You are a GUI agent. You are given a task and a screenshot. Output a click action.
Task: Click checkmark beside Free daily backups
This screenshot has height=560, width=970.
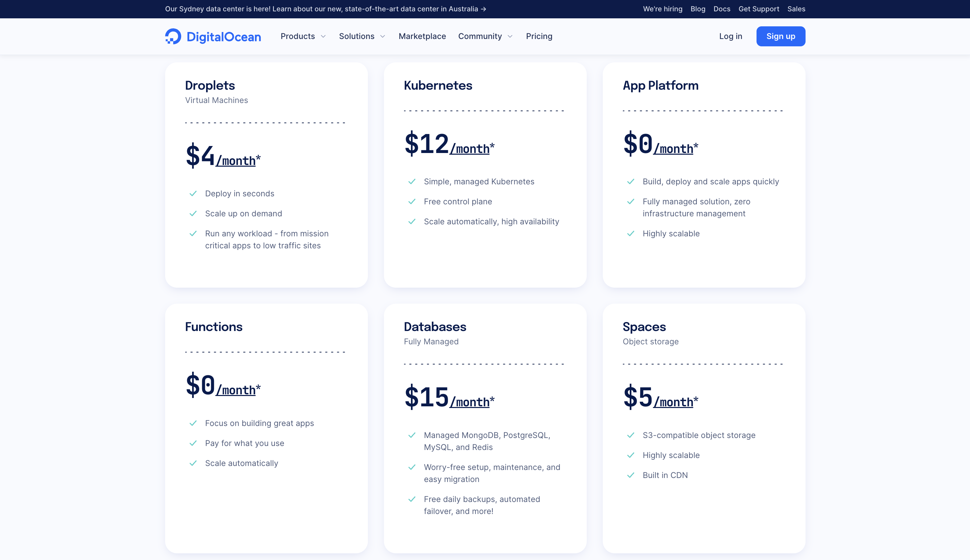(x=412, y=499)
